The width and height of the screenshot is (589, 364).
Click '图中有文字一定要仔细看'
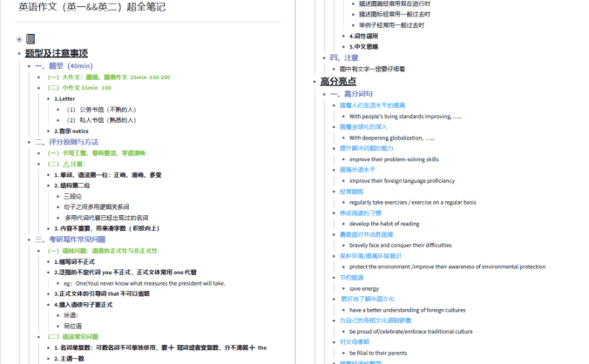point(372,69)
